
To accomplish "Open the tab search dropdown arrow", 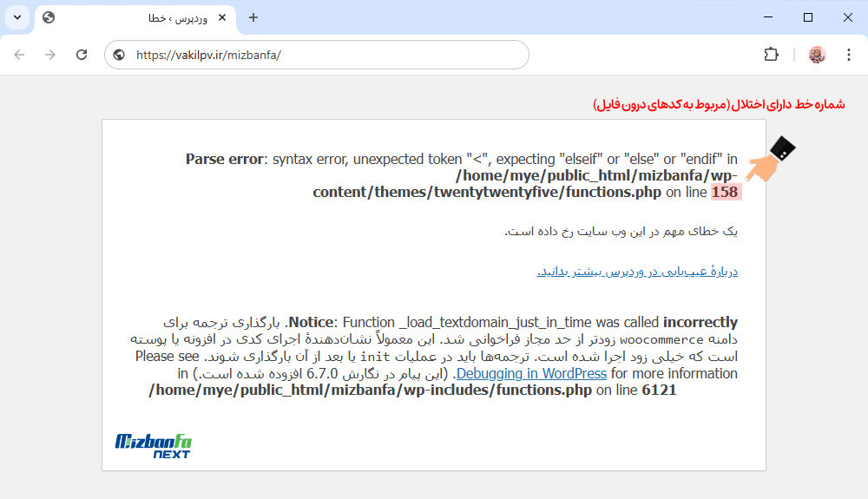I will click(x=17, y=17).
